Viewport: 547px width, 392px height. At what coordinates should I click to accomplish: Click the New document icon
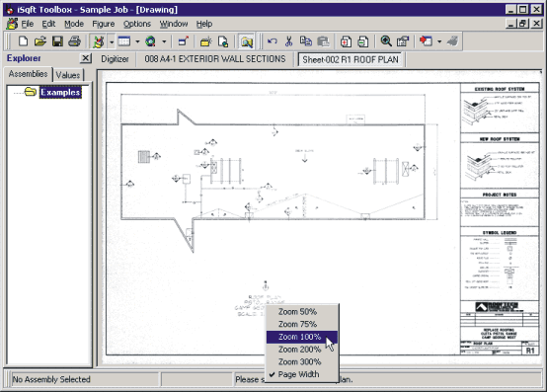pos(23,41)
